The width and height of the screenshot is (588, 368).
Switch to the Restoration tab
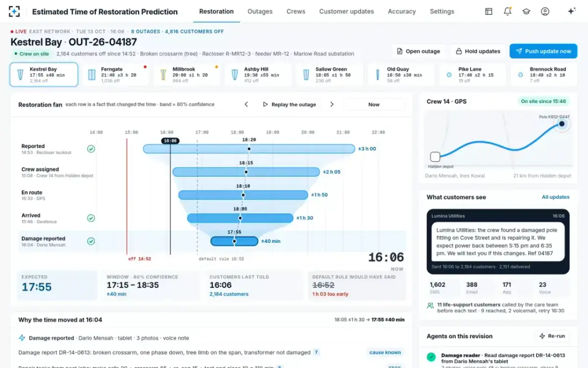click(217, 11)
